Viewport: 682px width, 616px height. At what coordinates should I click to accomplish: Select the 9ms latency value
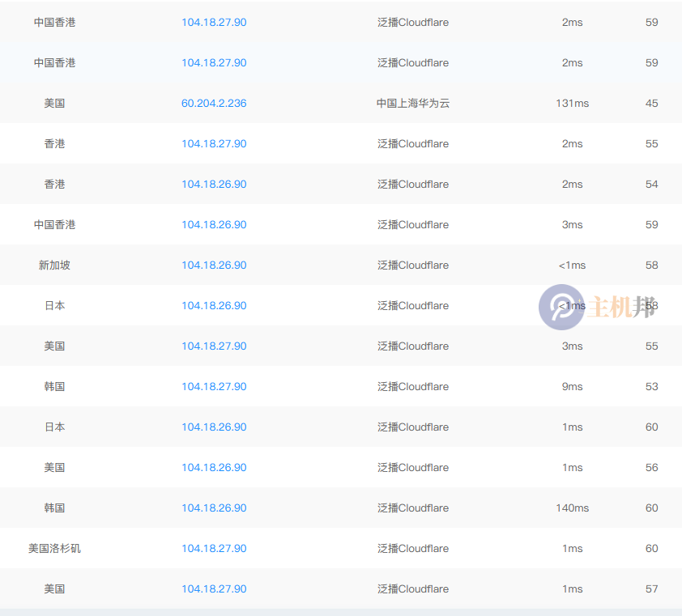(572, 386)
